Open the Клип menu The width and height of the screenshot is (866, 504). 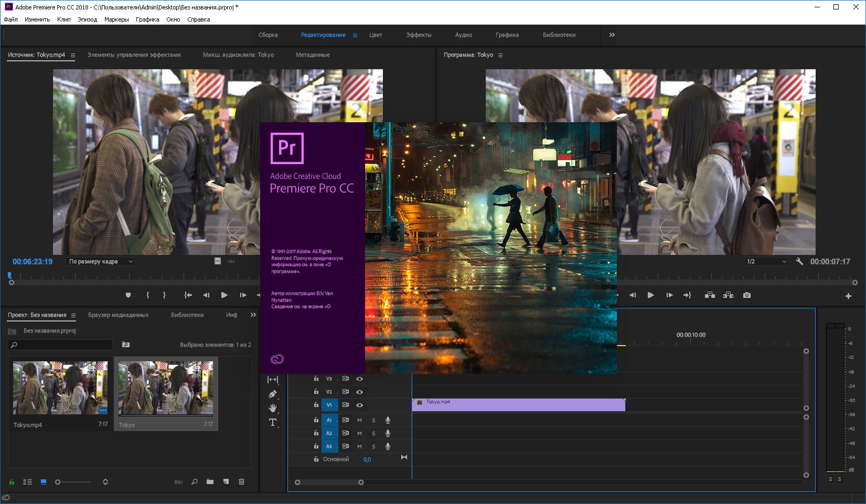pos(64,19)
